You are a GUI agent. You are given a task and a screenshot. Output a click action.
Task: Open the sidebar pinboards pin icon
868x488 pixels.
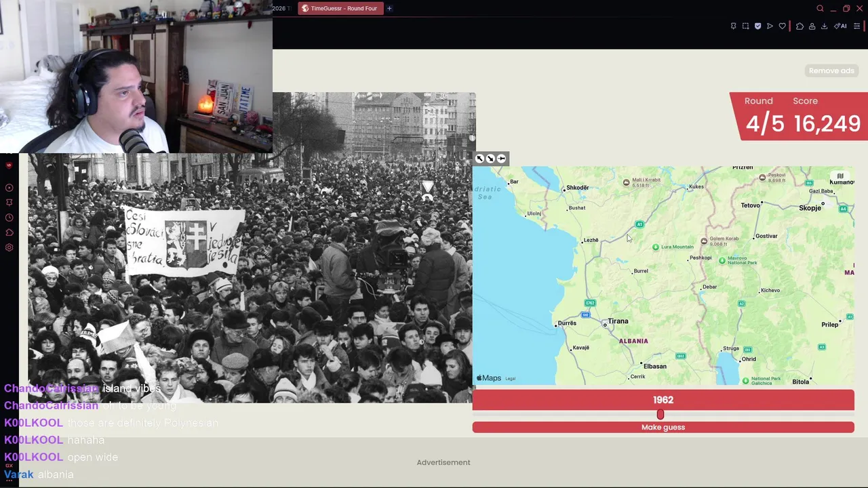9,203
